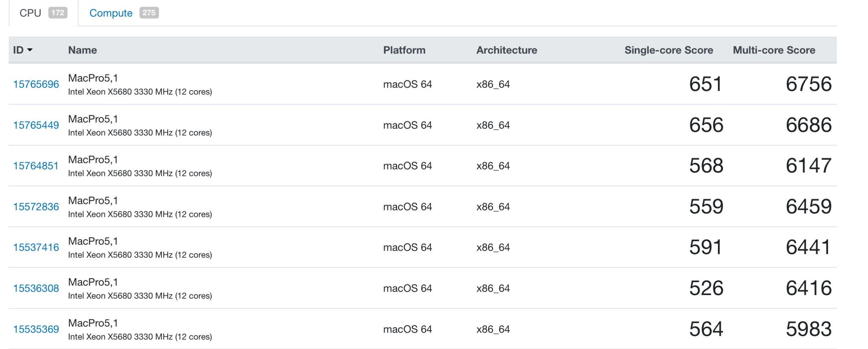
Task: Open result 15765449
Action: [36, 125]
